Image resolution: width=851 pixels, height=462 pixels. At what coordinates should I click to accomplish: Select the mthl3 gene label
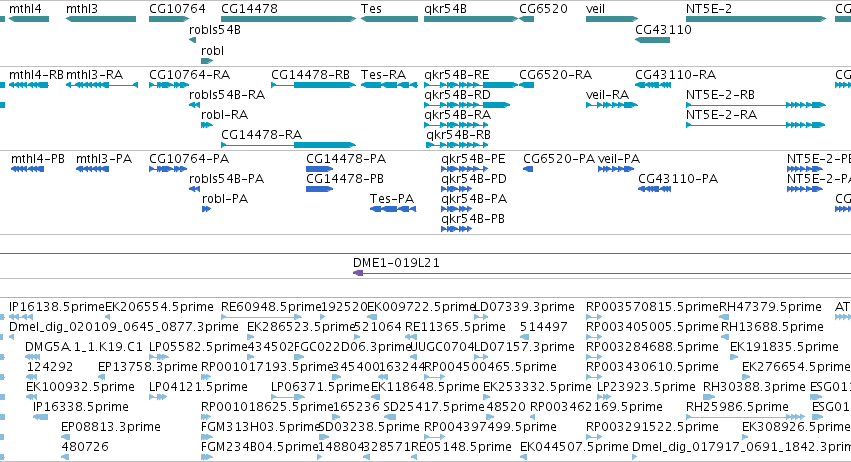click(x=82, y=9)
